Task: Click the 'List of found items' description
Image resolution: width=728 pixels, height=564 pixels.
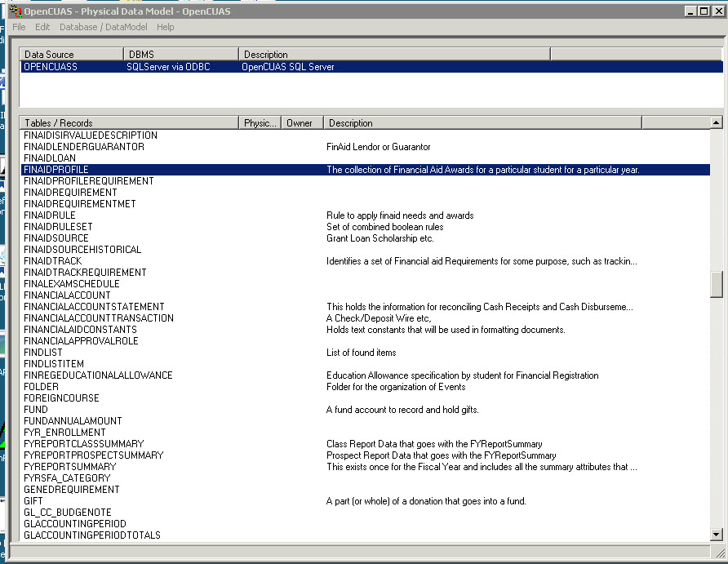Action: click(362, 353)
